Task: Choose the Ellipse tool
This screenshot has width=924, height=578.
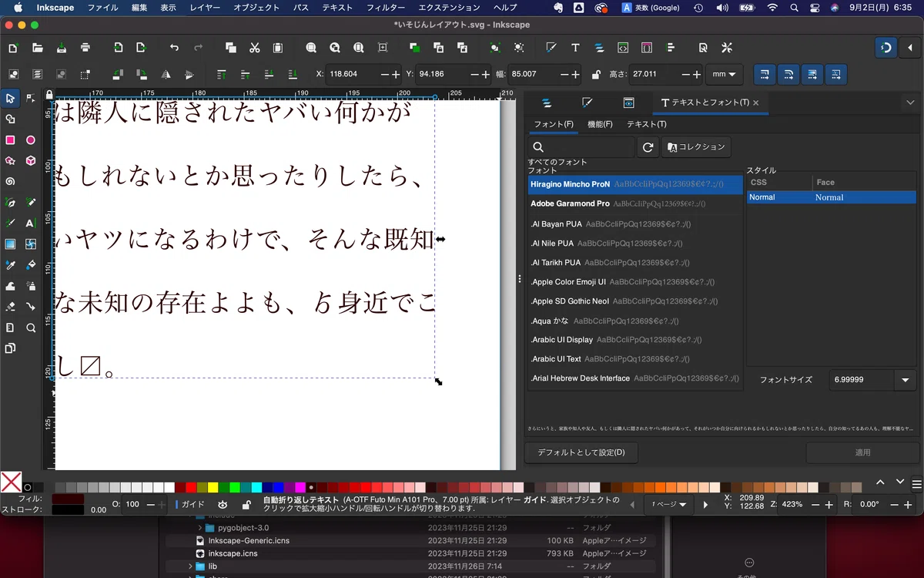Action: point(31,140)
